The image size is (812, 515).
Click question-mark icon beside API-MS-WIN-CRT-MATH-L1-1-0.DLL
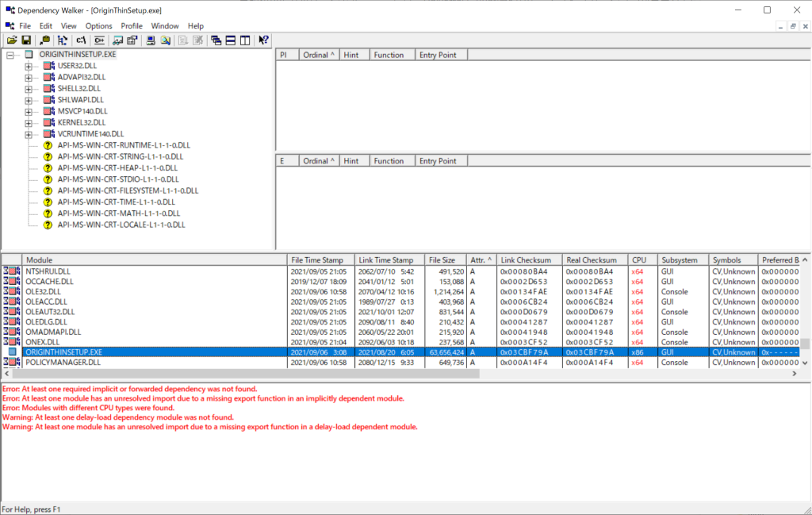[x=48, y=213]
